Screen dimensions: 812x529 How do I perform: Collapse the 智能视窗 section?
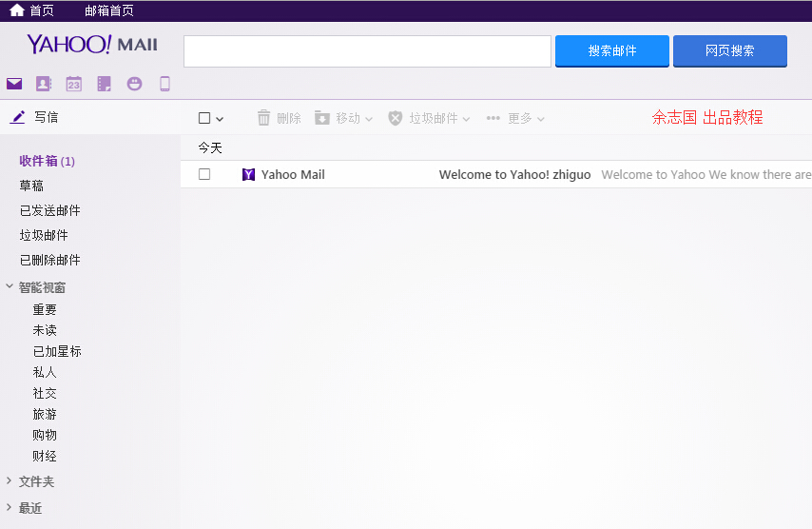click(x=10, y=286)
